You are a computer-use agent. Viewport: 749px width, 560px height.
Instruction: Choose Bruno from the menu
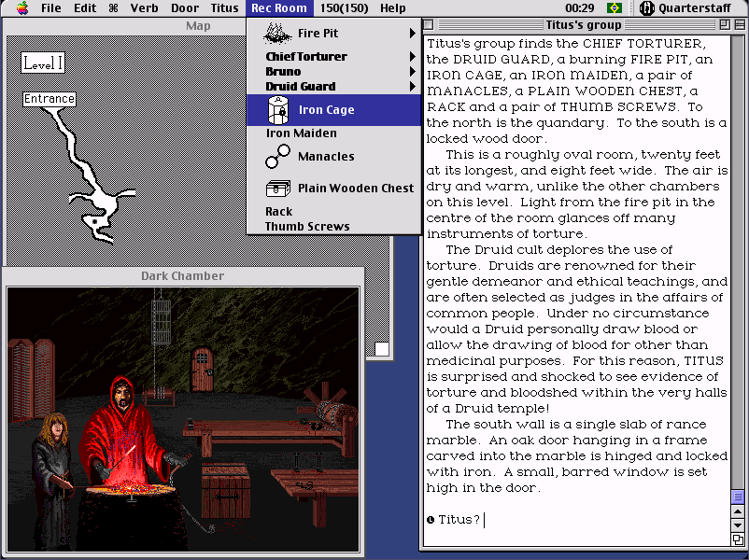[x=283, y=72]
